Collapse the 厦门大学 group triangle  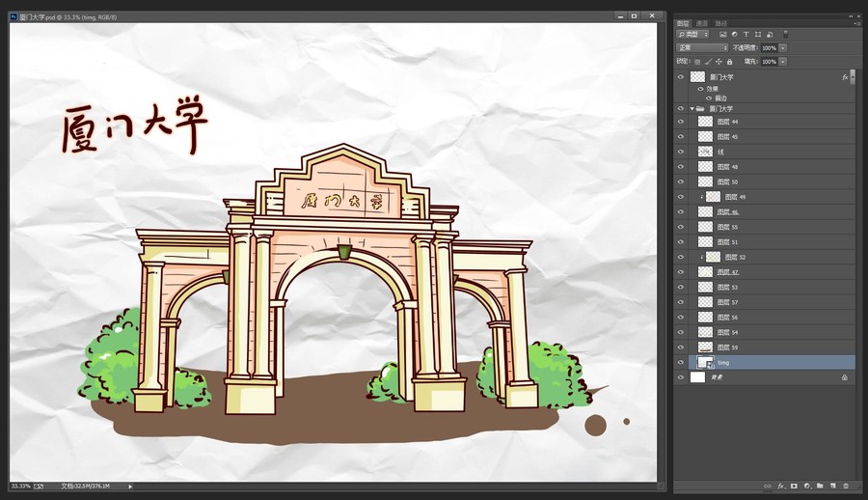(692, 109)
